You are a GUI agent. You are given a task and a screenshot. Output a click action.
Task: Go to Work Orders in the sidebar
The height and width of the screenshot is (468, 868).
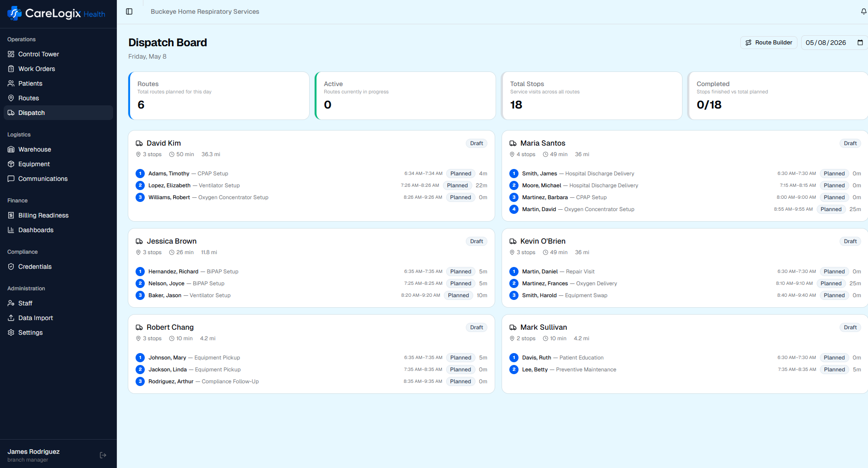point(58,69)
